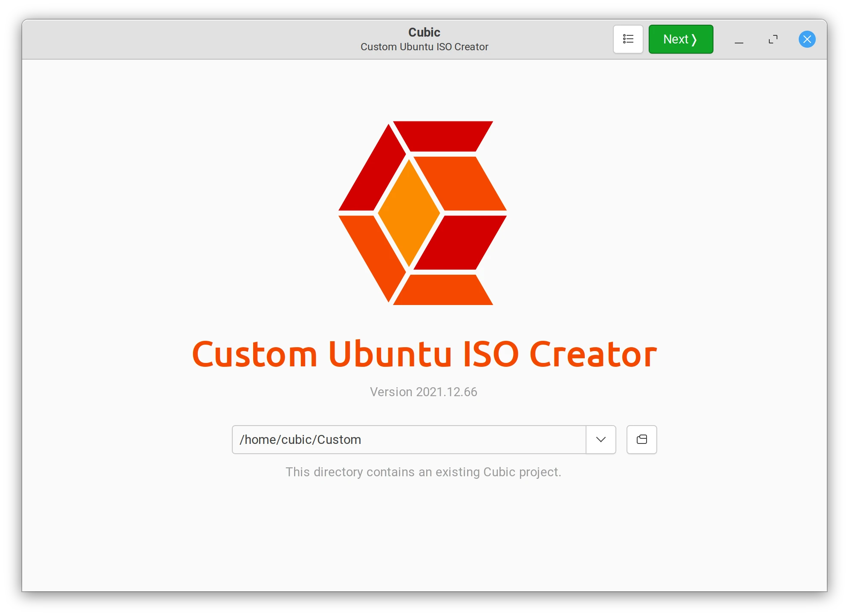Open the header bar list menu

point(628,39)
